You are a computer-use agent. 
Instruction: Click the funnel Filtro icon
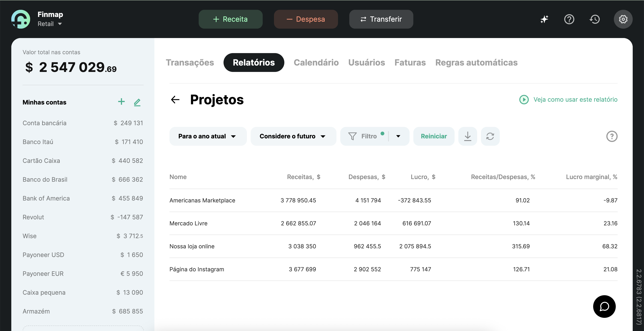pyautogui.click(x=353, y=136)
